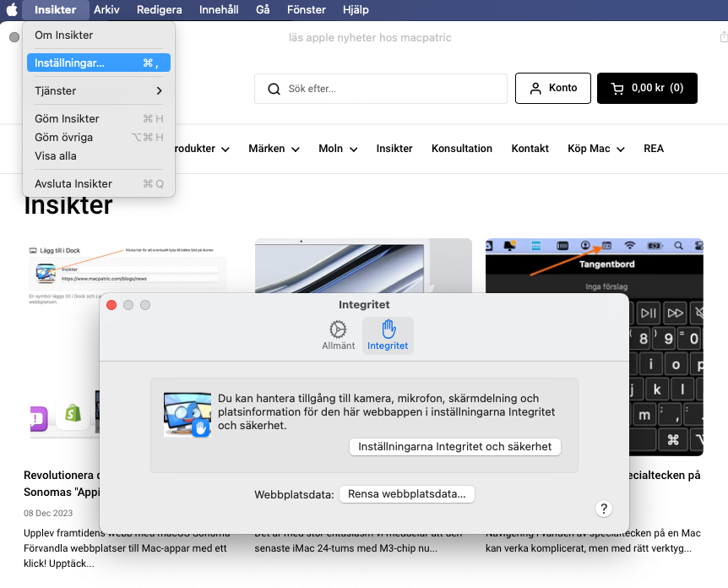728x588 pixels.
Task: Click Inställningarna Integritet och säkerhet button
Action: [455, 447]
